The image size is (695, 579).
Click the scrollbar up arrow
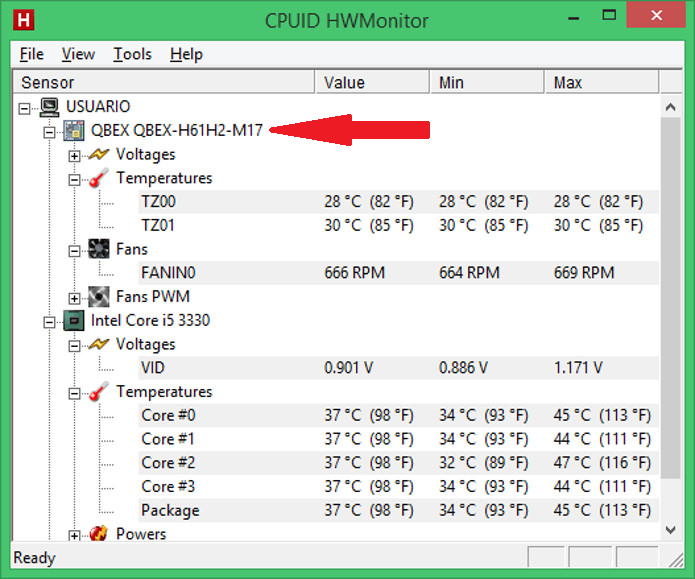tap(671, 107)
